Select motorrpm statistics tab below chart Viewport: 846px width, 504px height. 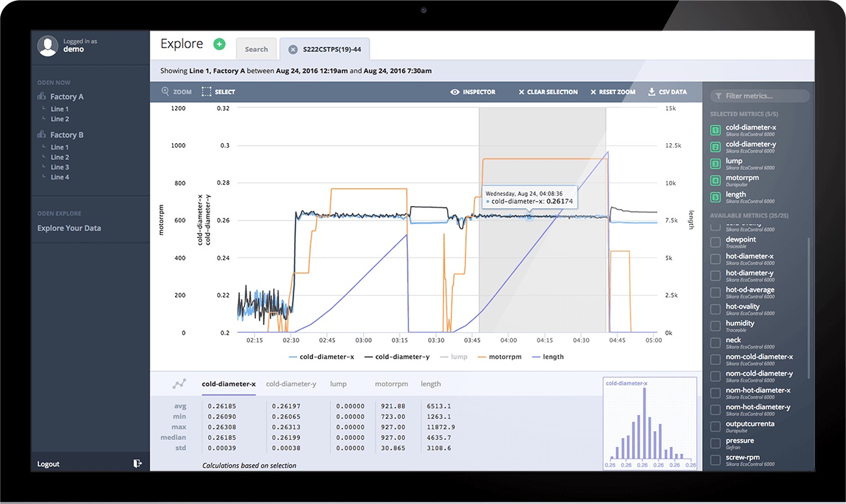coord(391,384)
